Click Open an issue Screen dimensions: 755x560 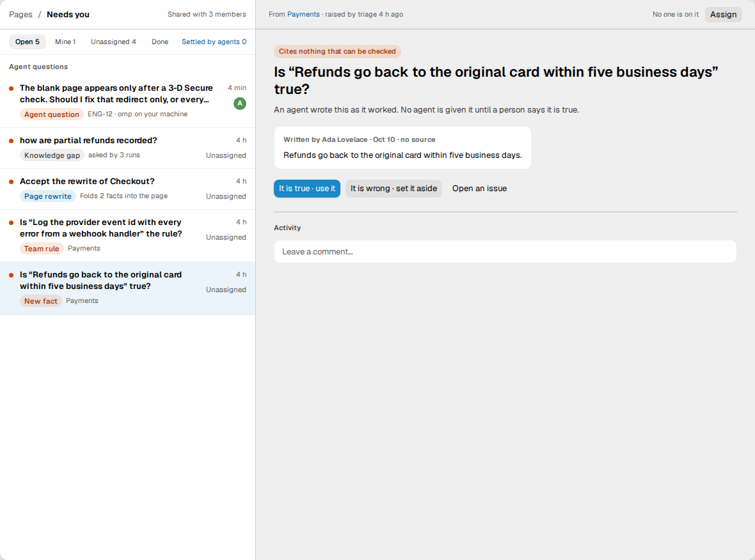(x=480, y=189)
